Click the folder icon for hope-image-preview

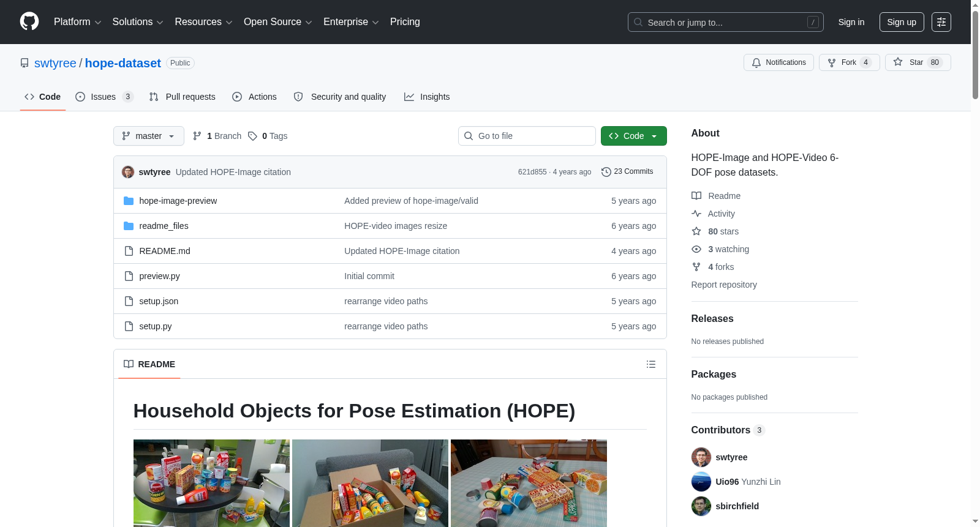pos(129,201)
